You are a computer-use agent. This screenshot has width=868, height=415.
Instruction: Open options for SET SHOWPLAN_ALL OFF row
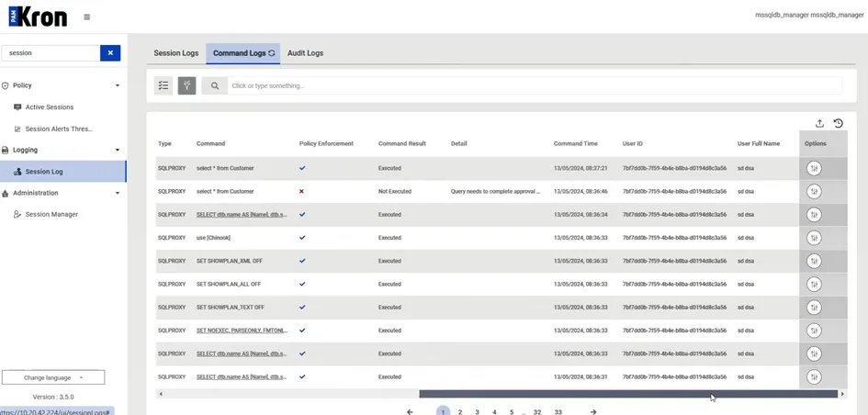click(x=814, y=285)
